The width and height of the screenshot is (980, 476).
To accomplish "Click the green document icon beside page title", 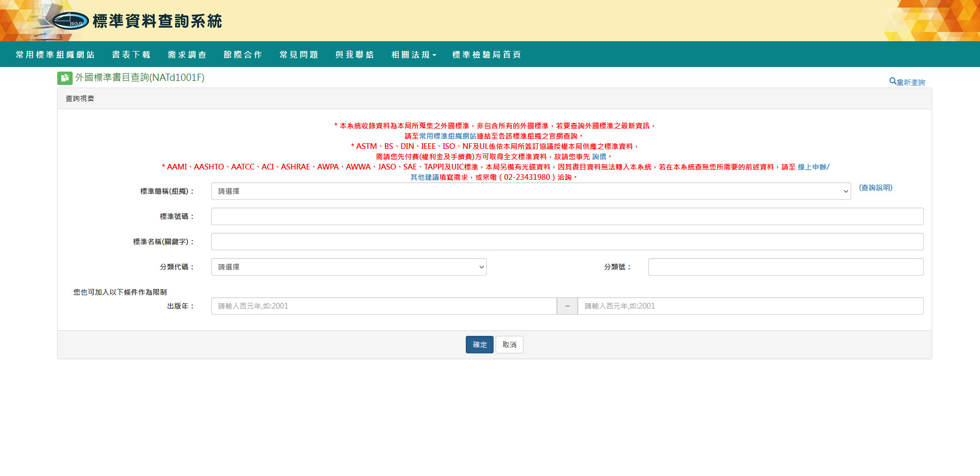I will click(x=64, y=78).
